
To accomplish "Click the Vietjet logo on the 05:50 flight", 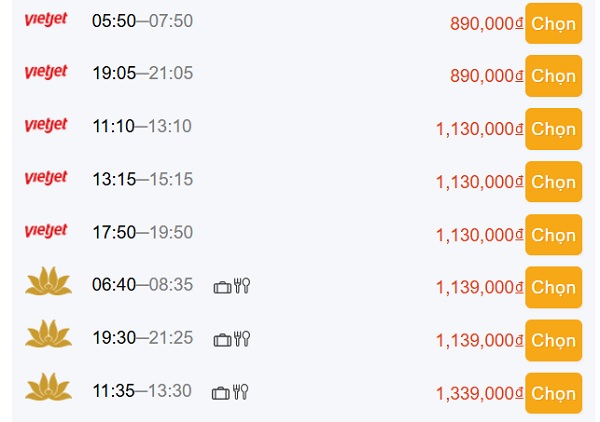I will tap(46, 19).
